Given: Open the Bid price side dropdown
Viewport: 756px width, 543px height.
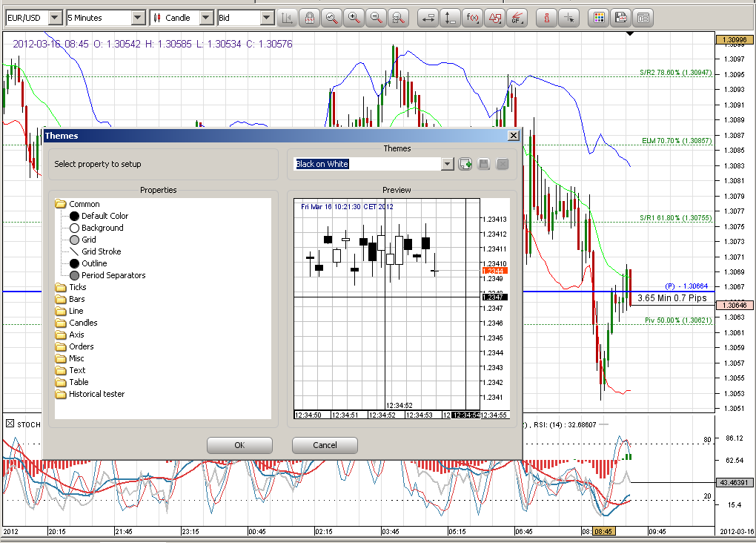Looking at the screenshot, I should (267, 19).
